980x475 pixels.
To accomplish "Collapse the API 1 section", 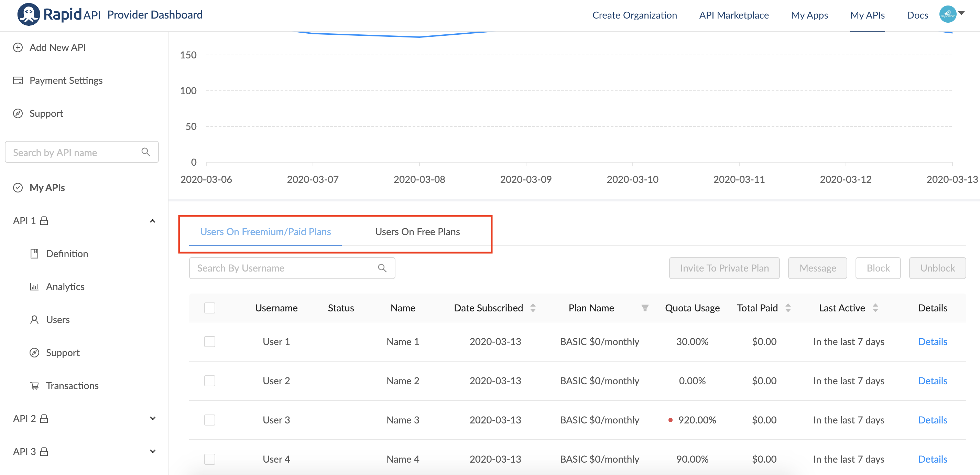I will [x=153, y=221].
